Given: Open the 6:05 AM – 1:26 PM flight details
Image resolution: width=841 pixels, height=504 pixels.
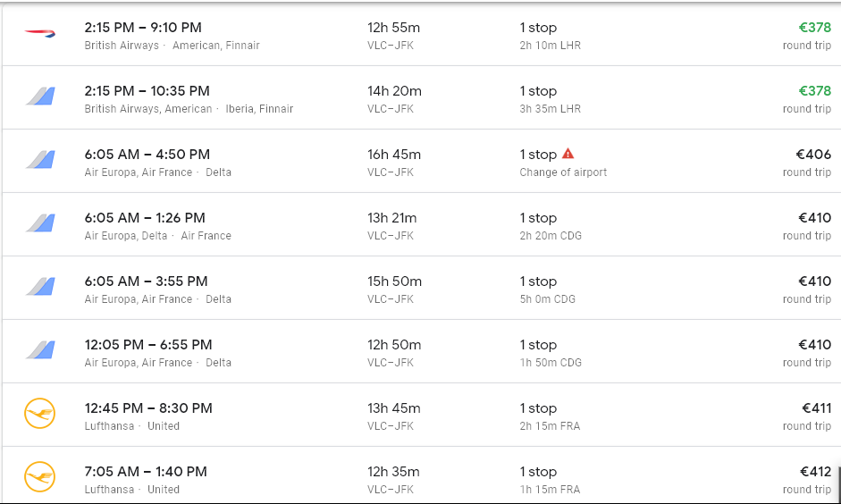Looking at the screenshot, I should pyautogui.click(x=145, y=218).
